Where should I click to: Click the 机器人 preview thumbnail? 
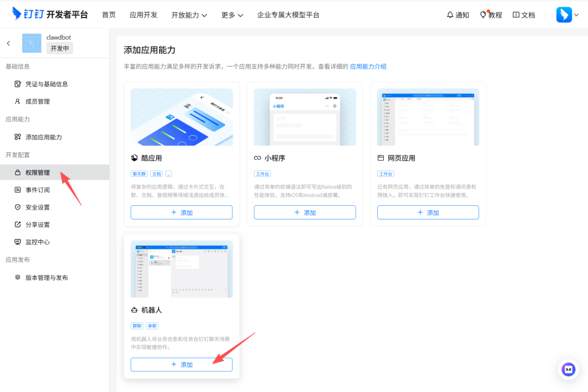[x=181, y=269]
